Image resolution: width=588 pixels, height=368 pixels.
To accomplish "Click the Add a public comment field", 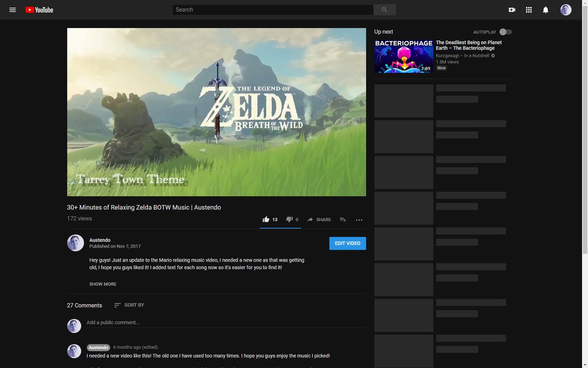I will coord(226,322).
